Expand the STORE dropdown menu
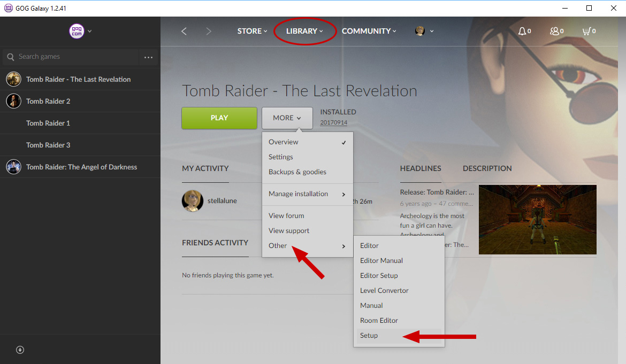This screenshot has height=364, width=626. [x=252, y=31]
